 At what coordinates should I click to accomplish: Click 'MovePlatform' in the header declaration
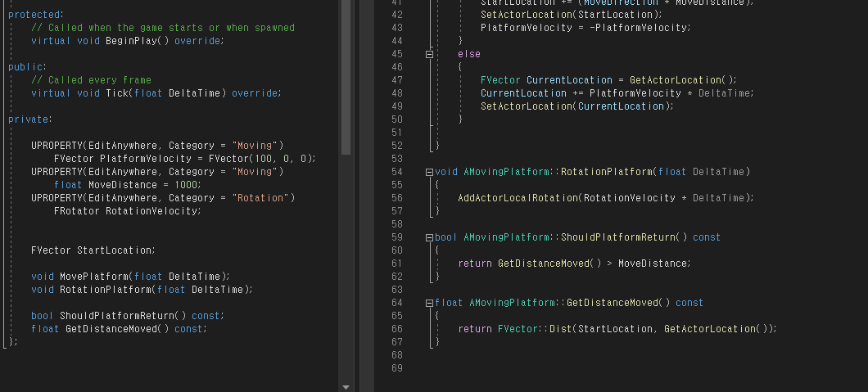point(94,277)
